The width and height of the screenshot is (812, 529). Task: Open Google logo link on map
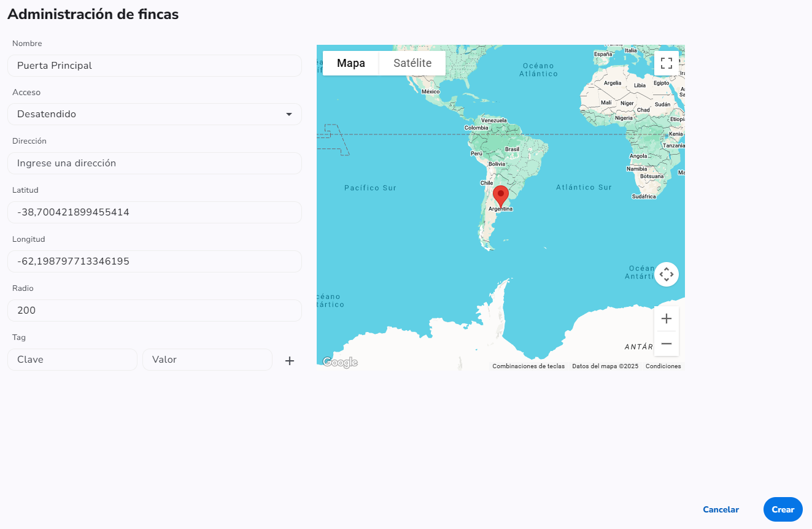point(340,363)
